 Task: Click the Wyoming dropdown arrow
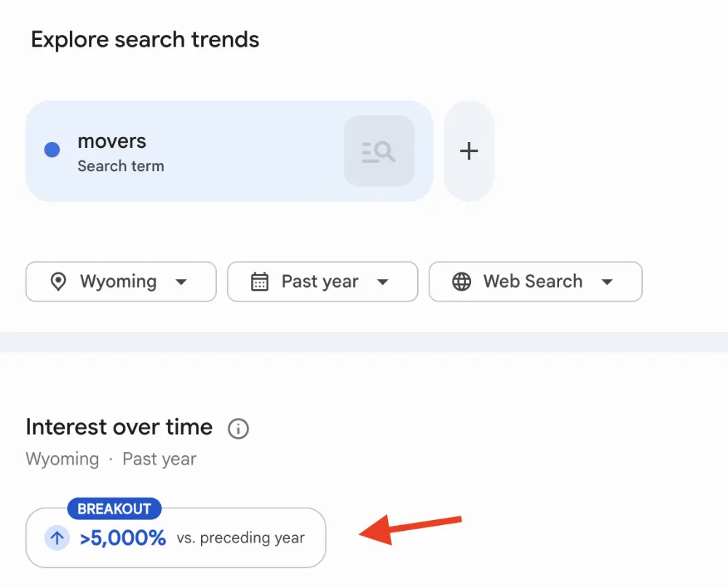click(181, 281)
